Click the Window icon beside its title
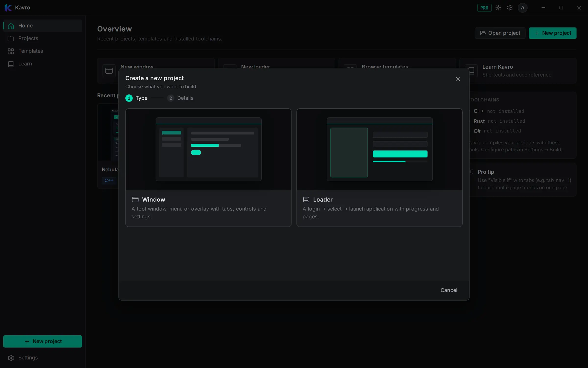 coord(135,199)
